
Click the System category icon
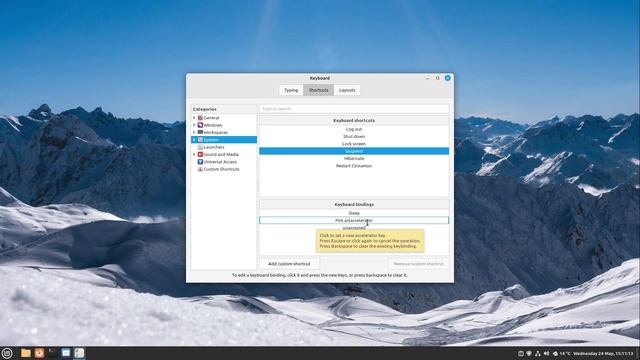click(x=200, y=140)
